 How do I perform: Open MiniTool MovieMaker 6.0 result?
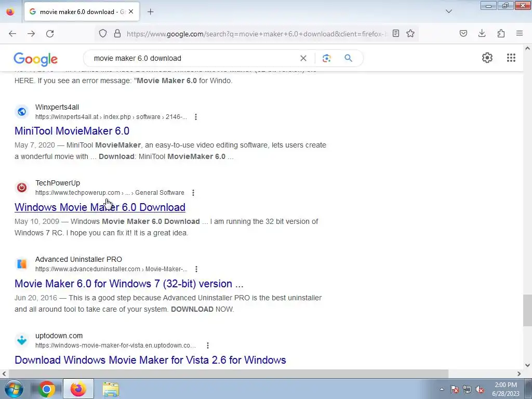(72, 131)
